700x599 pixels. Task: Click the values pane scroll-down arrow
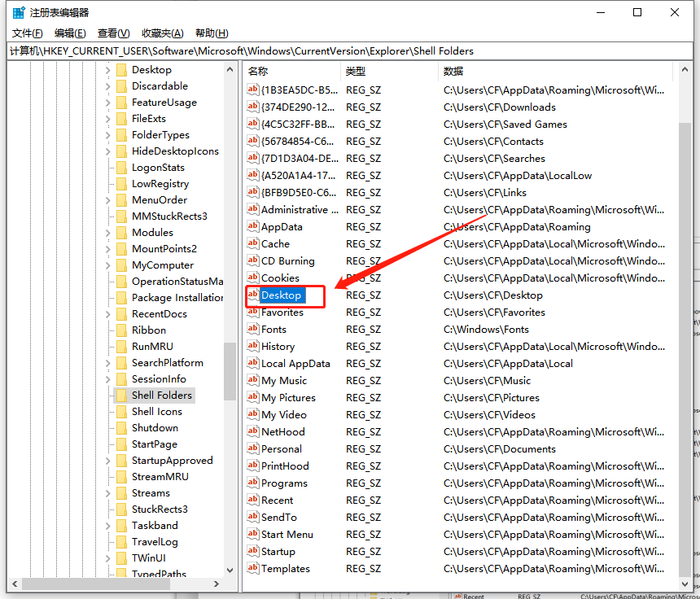point(685,584)
